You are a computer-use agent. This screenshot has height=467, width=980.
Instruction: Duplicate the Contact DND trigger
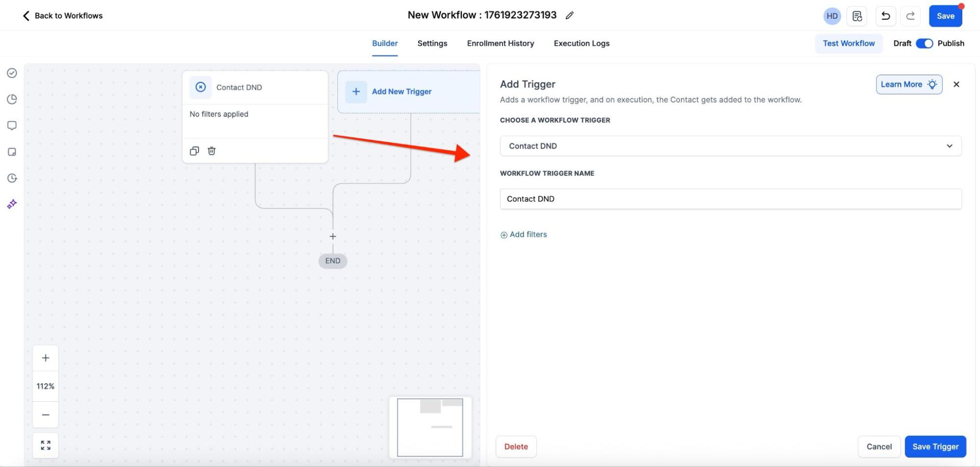point(194,151)
